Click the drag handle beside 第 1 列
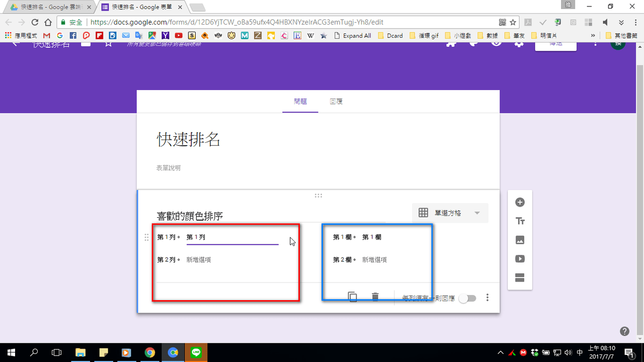 coord(146,237)
